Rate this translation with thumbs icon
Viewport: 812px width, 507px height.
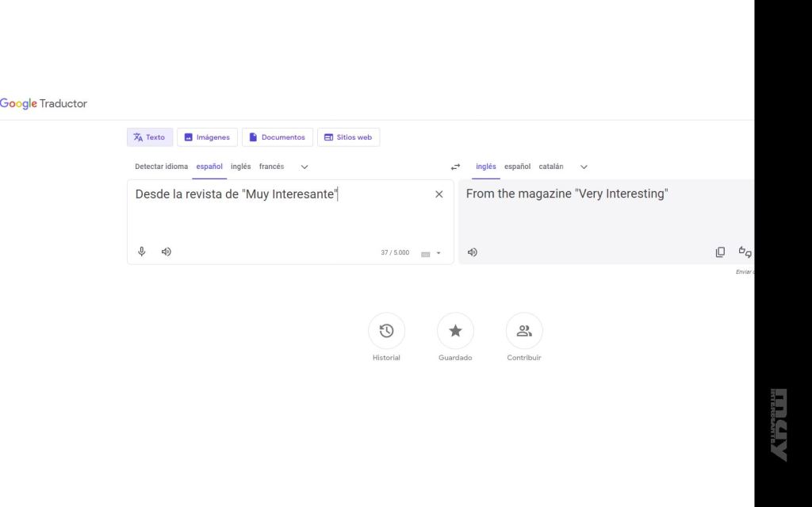(745, 252)
